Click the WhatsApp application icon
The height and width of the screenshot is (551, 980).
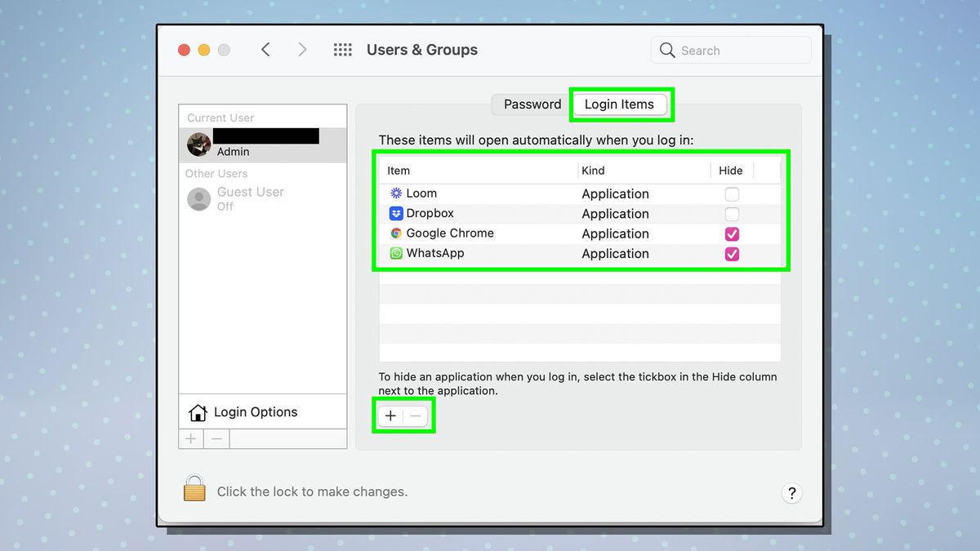tap(396, 253)
